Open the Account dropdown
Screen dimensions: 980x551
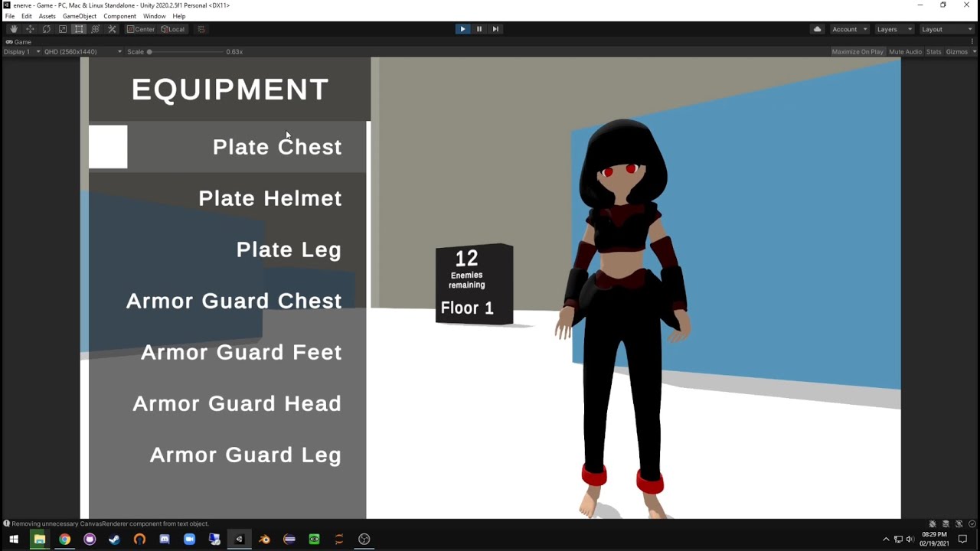click(x=849, y=29)
